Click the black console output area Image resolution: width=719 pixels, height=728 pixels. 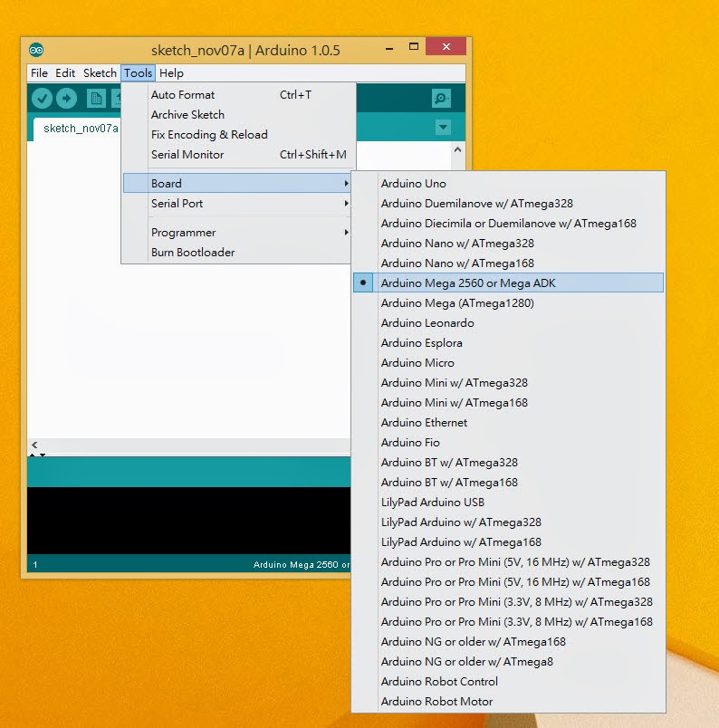pos(188,520)
